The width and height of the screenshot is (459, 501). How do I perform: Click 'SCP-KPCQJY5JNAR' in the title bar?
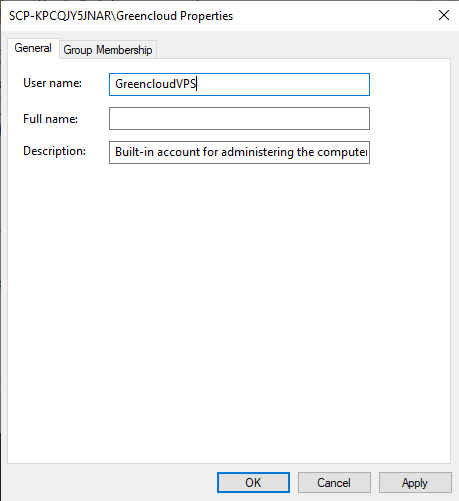click(60, 16)
